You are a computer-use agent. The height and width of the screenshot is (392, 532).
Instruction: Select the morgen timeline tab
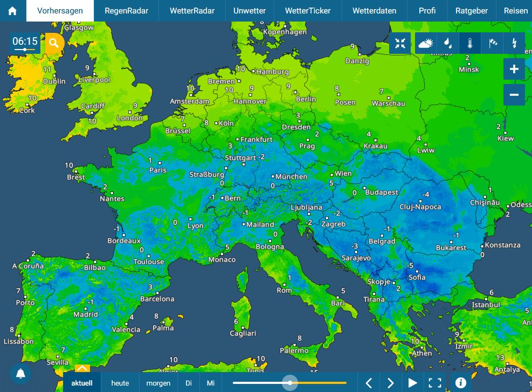(158, 383)
